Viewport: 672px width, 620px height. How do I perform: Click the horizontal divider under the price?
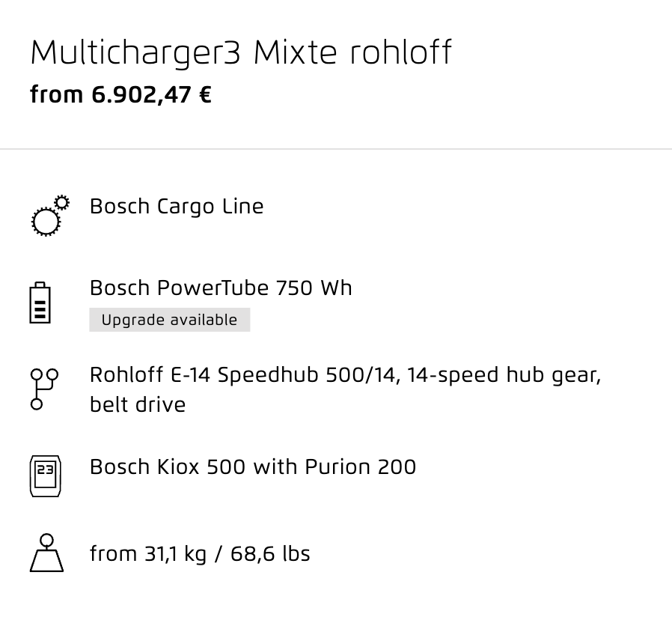pos(336,149)
